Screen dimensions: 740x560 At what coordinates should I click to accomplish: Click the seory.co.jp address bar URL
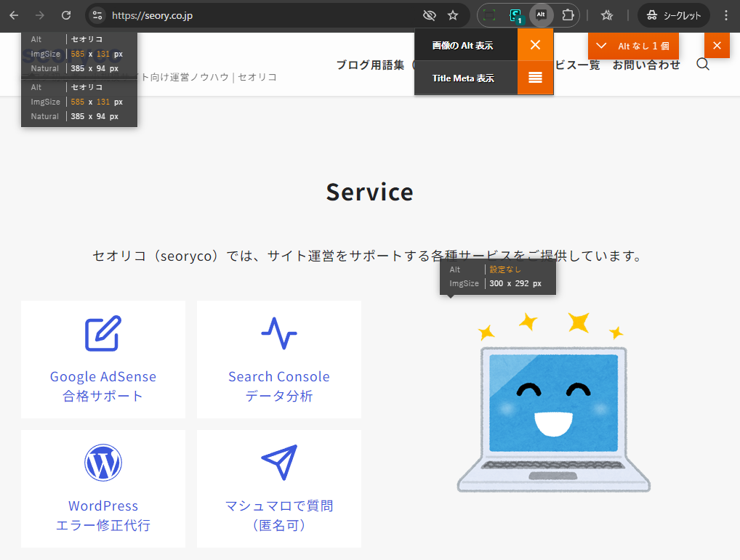[x=152, y=15]
